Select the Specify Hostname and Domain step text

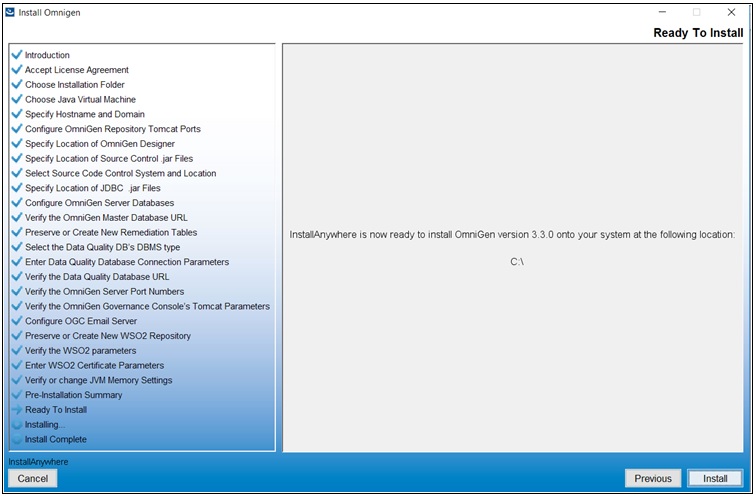(85, 114)
